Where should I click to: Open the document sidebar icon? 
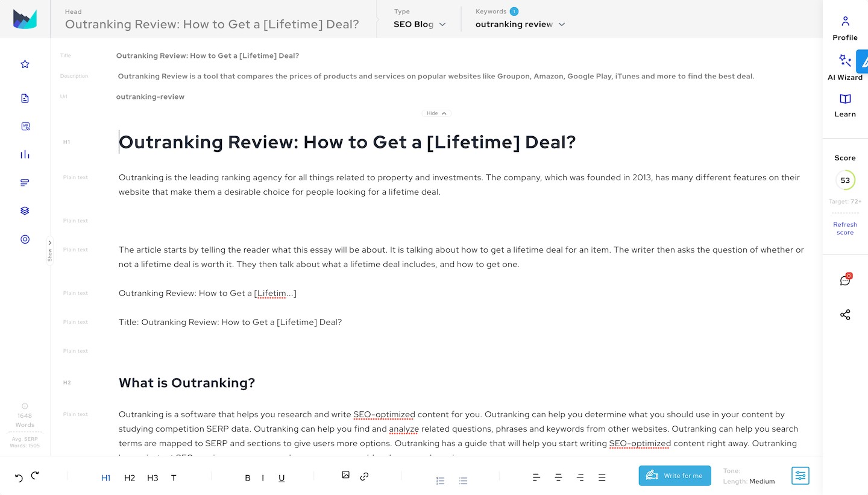tap(25, 98)
